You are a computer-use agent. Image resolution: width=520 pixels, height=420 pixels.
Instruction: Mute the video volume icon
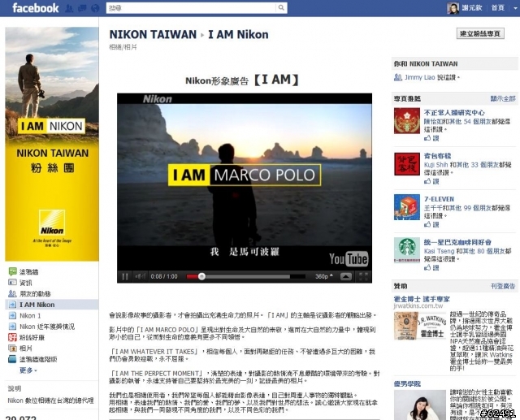(139, 276)
